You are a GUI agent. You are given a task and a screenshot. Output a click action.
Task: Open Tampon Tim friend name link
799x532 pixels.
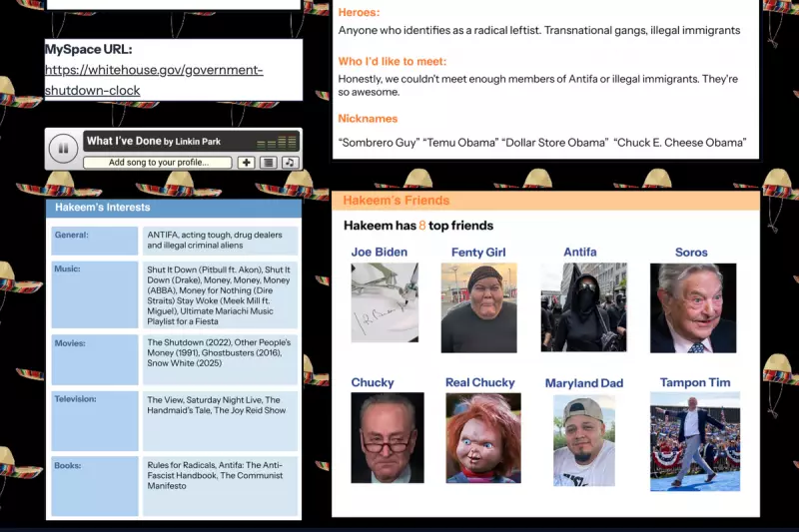(695, 383)
